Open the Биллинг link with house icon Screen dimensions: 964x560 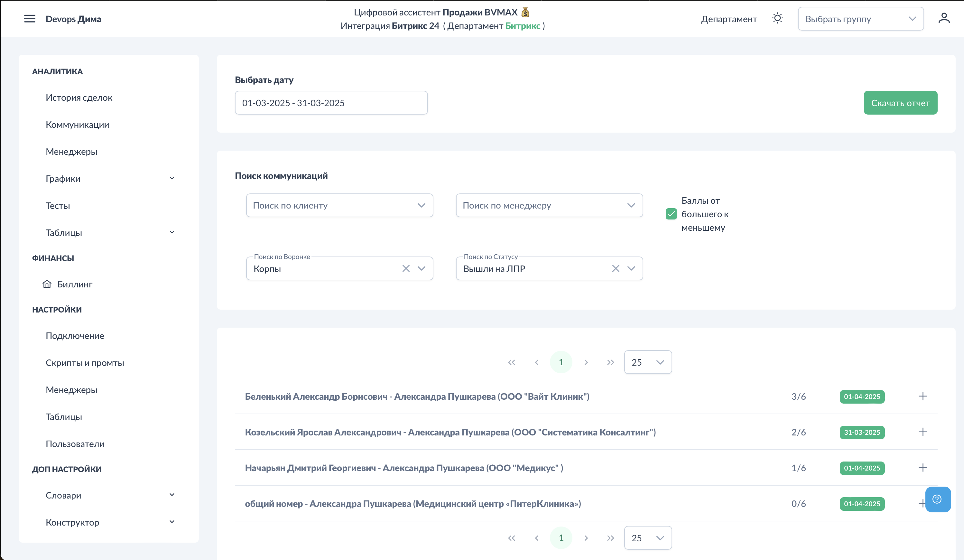(75, 284)
